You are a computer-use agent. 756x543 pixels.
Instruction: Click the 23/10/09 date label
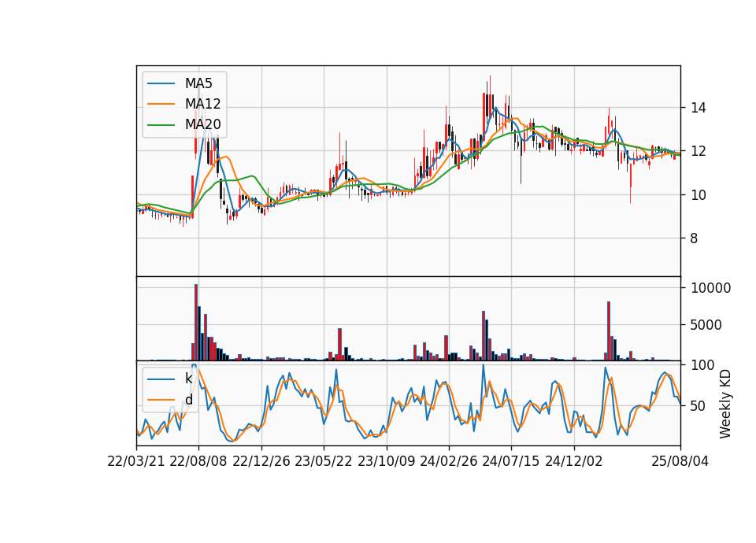tap(386, 461)
